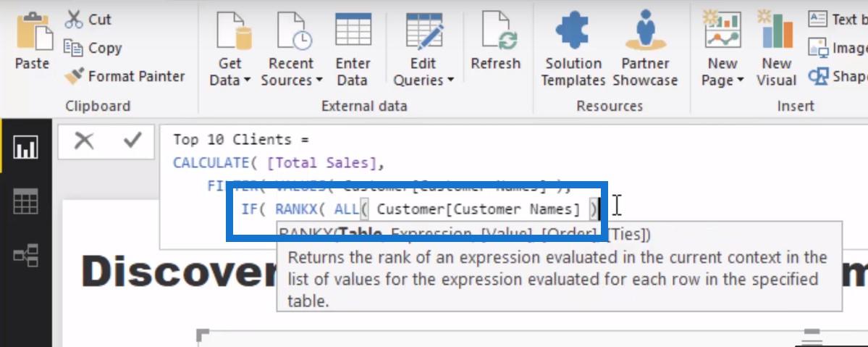Open Solution Templates resource
The width and height of the screenshot is (868, 347).
coord(573,49)
